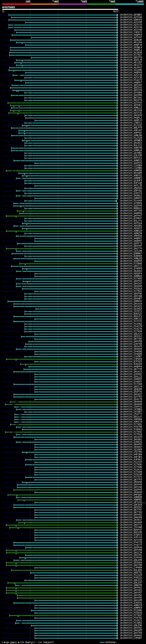This screenshot has height=644, width=146.
Task: Open hit UniRef100_C0PQV4
Action: [x=131, y=359]
